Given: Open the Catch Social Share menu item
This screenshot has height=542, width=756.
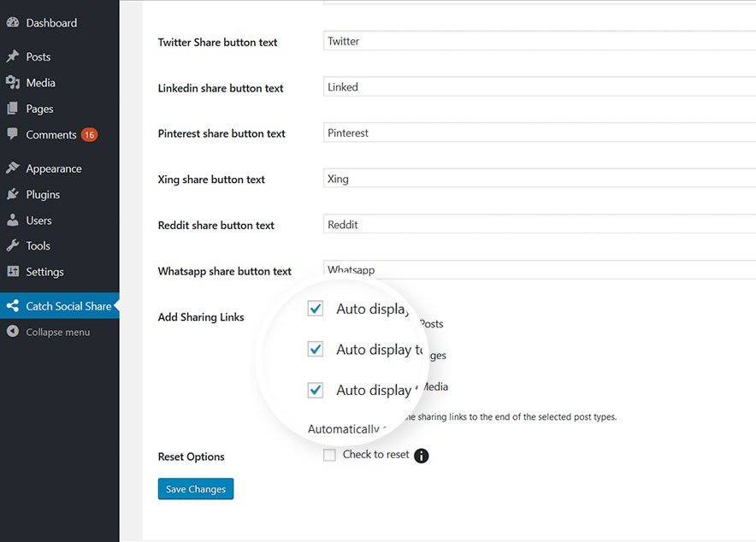Looking at the screenshot, I should 59,306.
